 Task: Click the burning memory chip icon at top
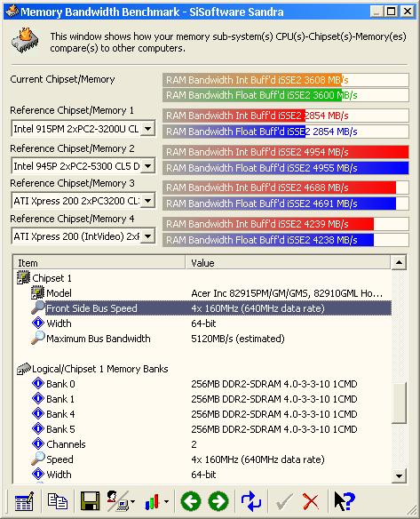click(25, 40)
